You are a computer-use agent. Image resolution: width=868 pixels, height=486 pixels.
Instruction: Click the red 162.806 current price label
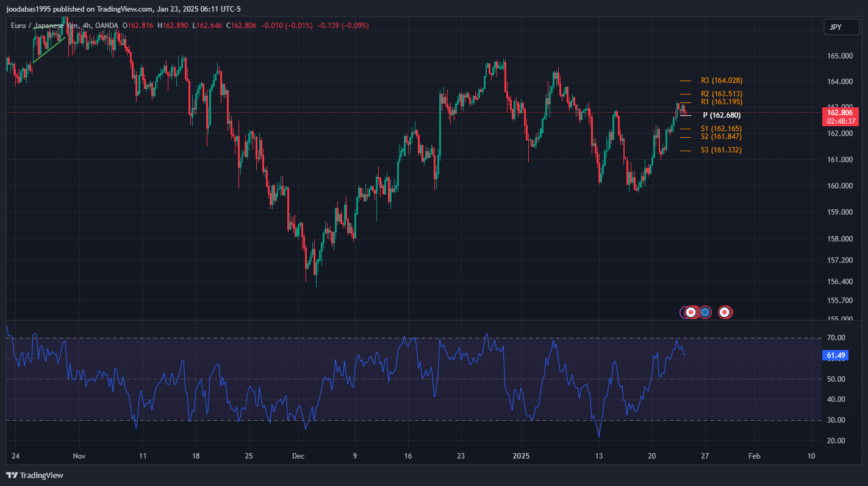pyautogui.click(x=840, y=113)
